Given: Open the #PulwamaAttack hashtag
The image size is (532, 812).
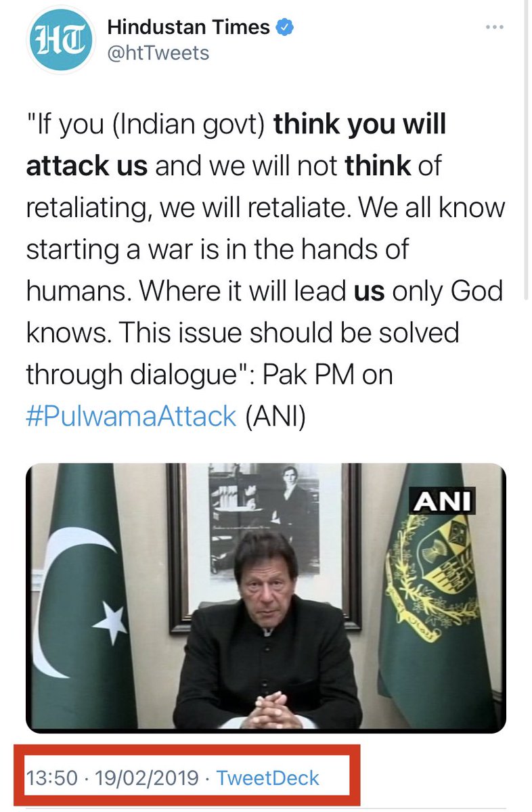Looking at the screenshot, I should tap(131, 415).
